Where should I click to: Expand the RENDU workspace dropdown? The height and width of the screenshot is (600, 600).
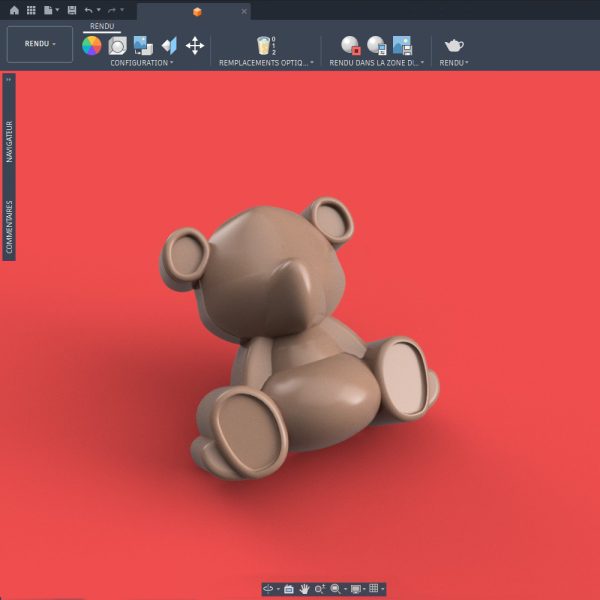[40, 44]
